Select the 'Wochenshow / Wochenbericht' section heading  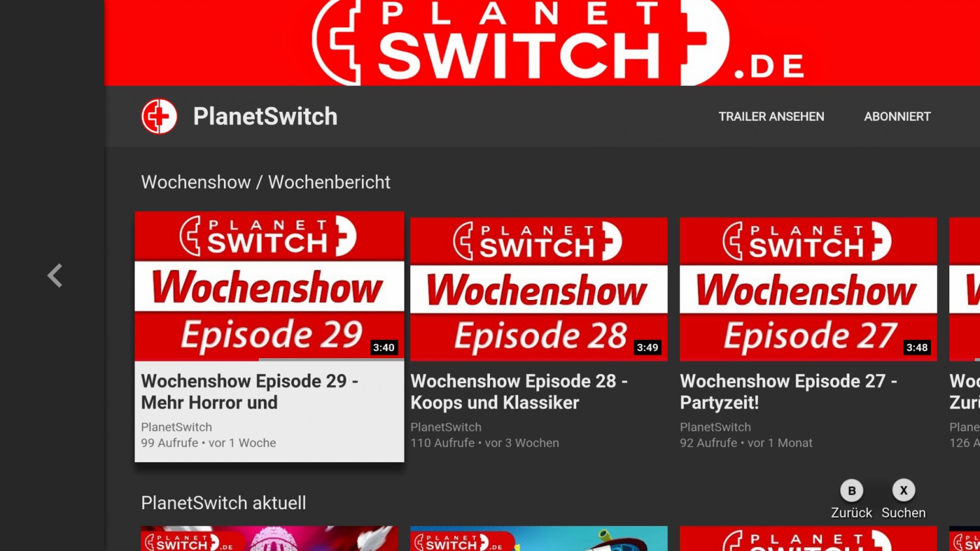[x=266, y=182]
